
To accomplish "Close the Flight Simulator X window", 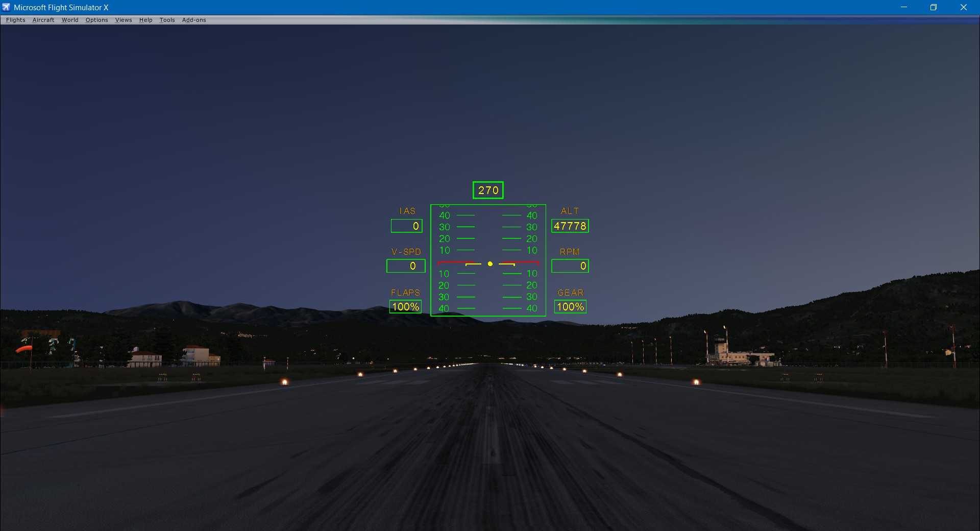I will [964, 7].
